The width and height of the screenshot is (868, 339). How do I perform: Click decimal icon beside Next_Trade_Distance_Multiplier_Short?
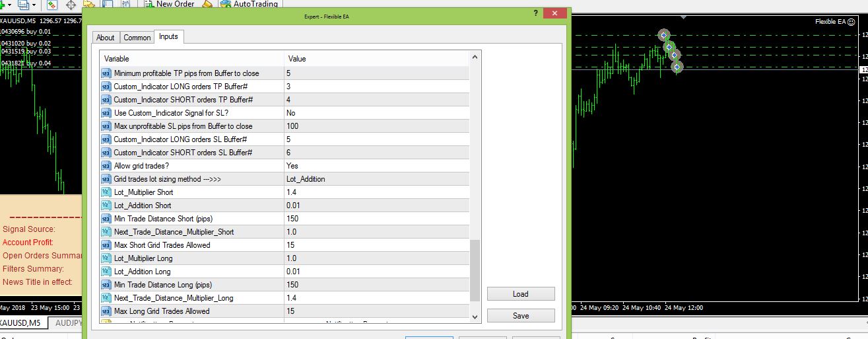point(106,232)
